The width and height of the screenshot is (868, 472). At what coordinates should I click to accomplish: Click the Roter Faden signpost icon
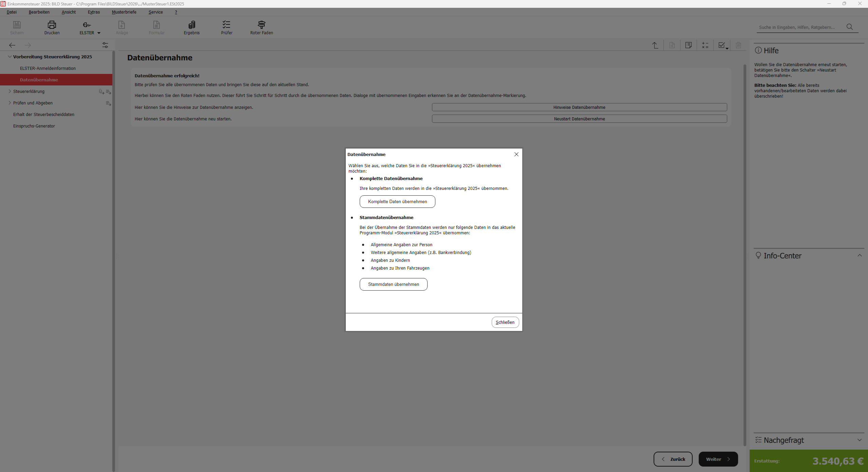[x=261, y=25]
